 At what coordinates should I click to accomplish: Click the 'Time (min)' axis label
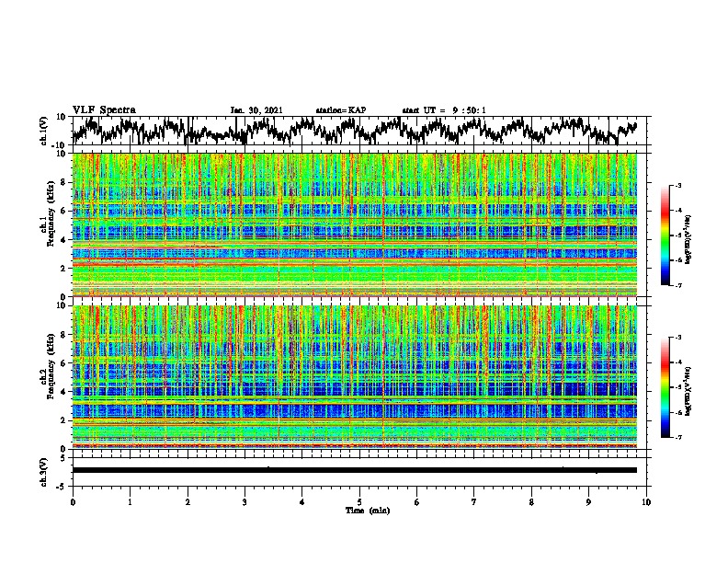click(368, 511)
